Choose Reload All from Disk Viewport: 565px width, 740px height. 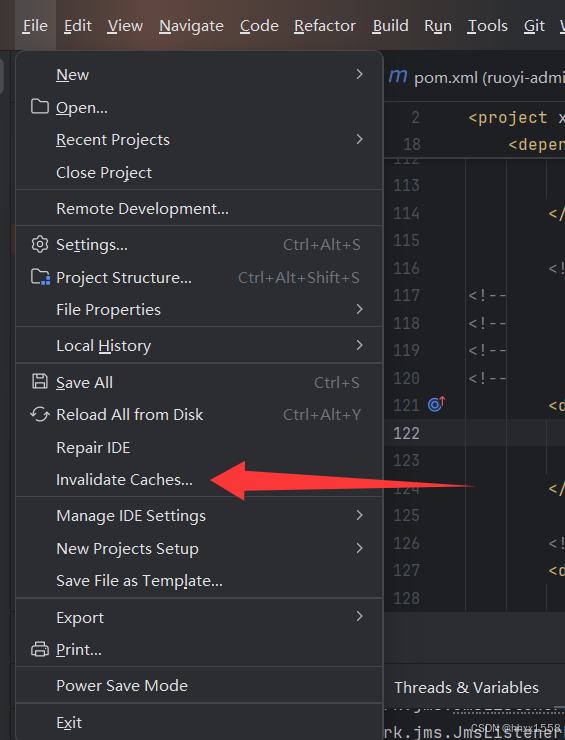pos(199,414)
